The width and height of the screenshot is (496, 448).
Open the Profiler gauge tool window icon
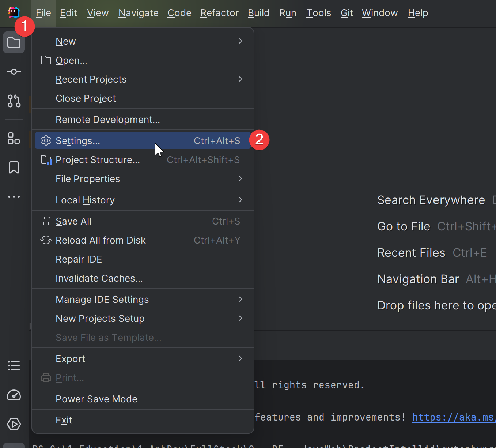click(14, 395)
